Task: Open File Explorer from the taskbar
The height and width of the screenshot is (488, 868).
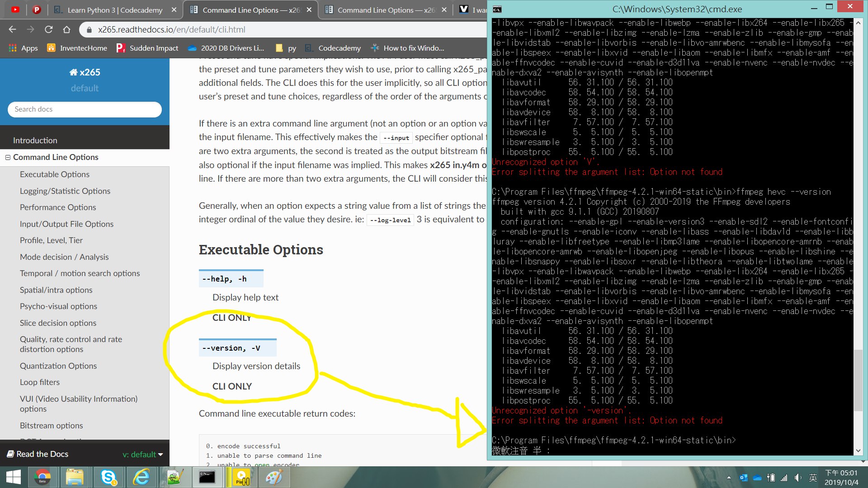Action: (75, 477)
